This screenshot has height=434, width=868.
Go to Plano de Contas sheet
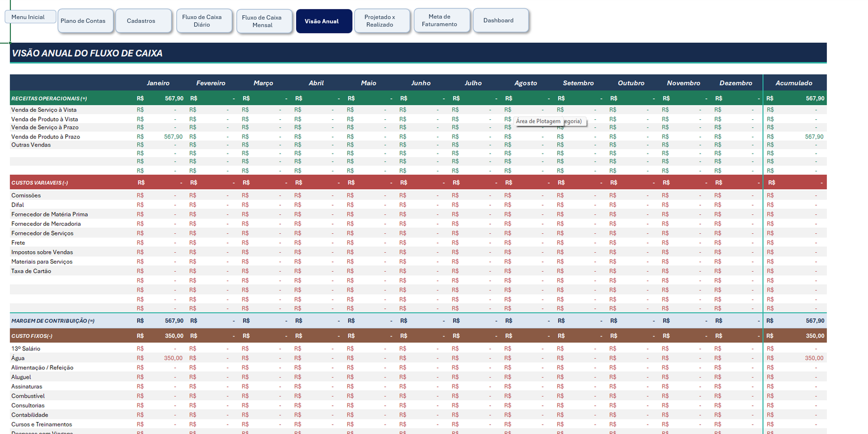[85, 21]
